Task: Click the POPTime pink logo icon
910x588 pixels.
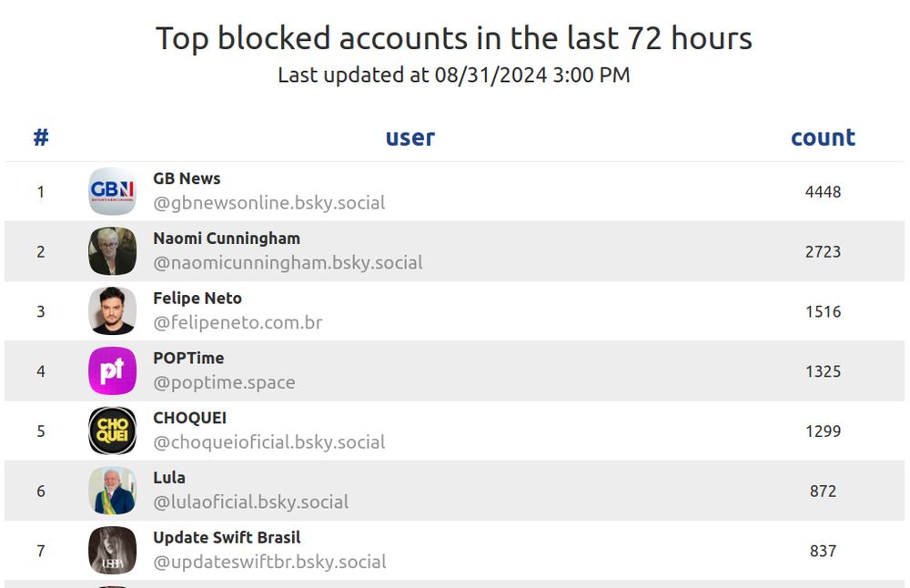Action: [x=113, y=370]
